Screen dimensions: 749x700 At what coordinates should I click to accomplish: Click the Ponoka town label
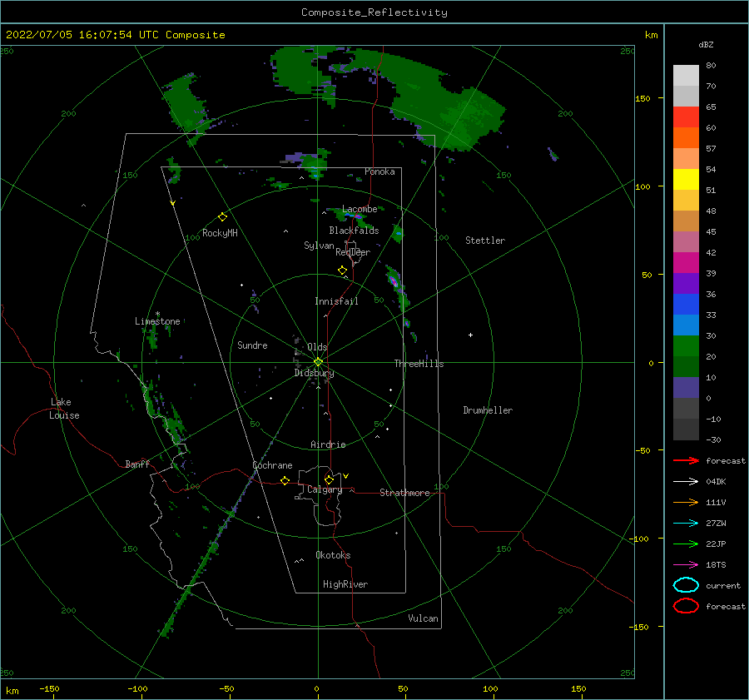[379, 171]
